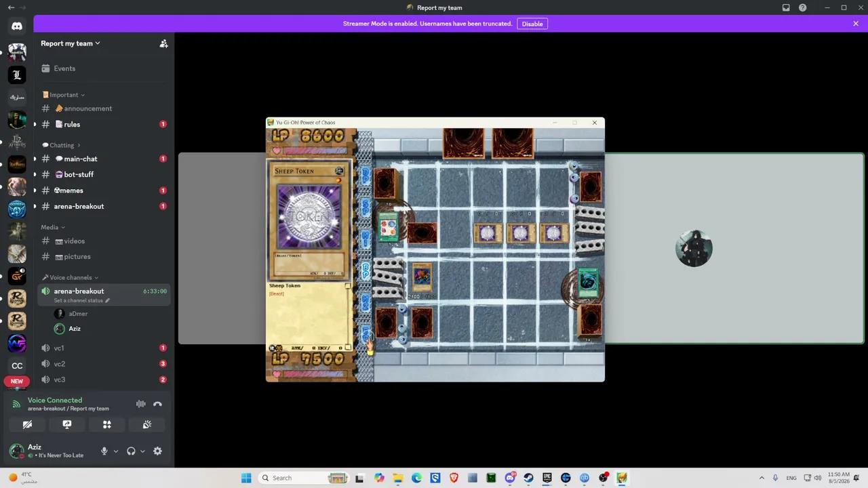Open the pictures channel
Viewport: 868px width, 488px height.
[104, 256]
